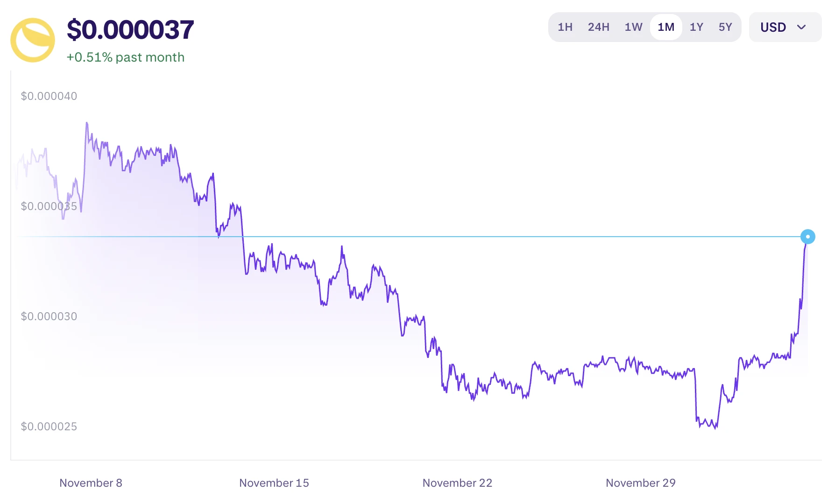
Task: Switch chart to 24H range
Action: [598, 27]
